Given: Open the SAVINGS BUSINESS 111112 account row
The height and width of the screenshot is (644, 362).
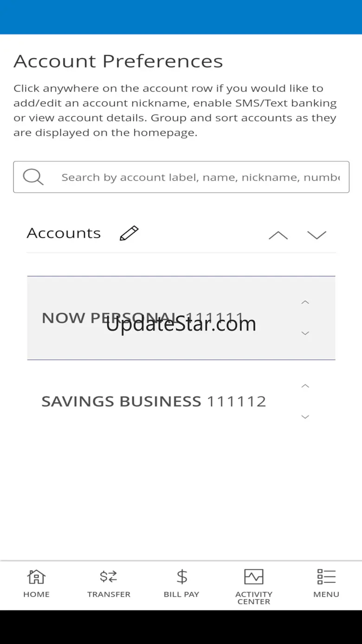Looking at the screenshot, I should click(153, 401).
